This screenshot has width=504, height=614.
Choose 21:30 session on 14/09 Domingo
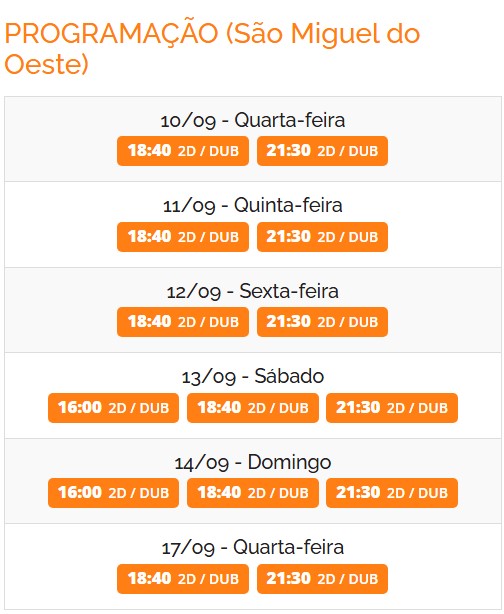tap(392, 493)
